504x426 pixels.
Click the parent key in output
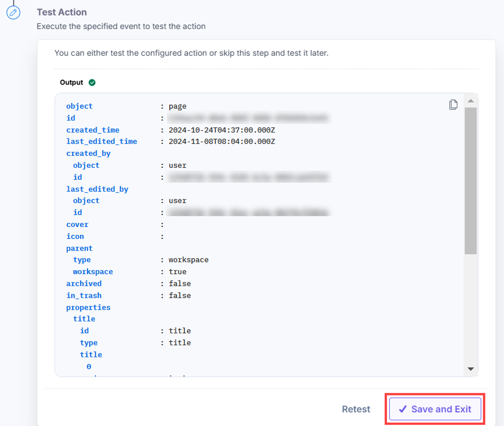(79, 248)
